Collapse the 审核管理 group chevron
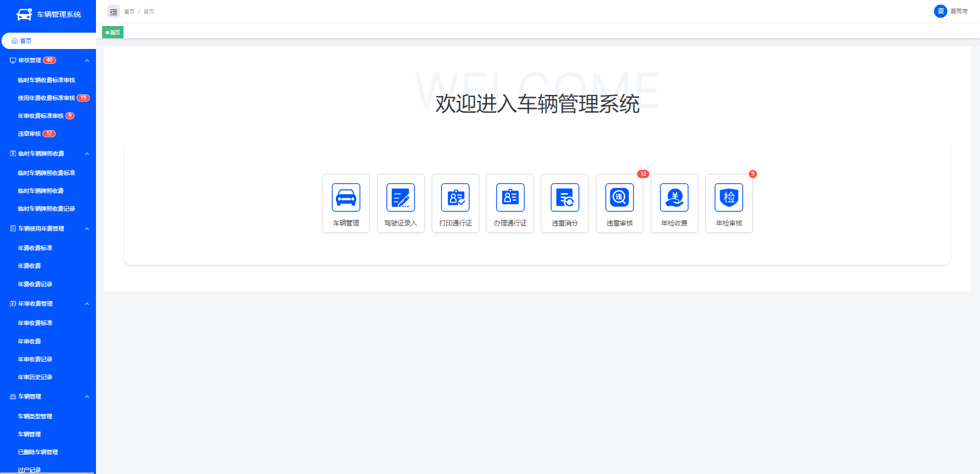The height and width of the screenshot is (474, 980). click(87, 60)
